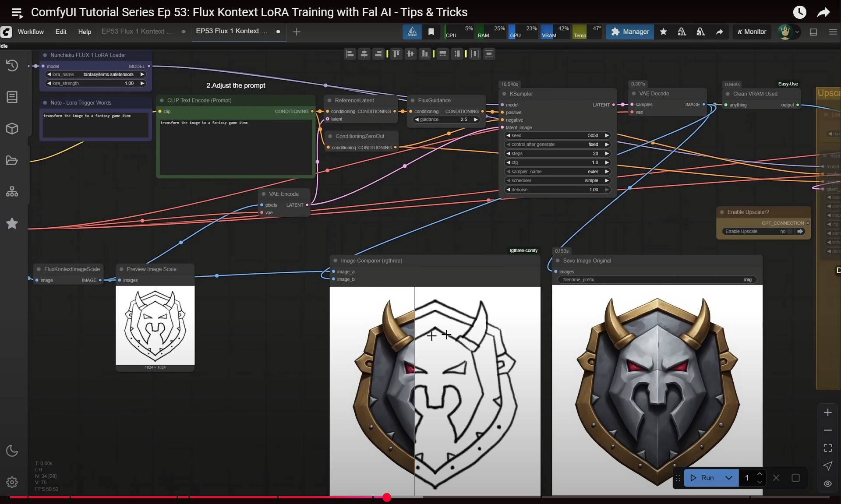841x504 pixels.
Task: Click the star icon beside Manager
Action: pos(663,32)
